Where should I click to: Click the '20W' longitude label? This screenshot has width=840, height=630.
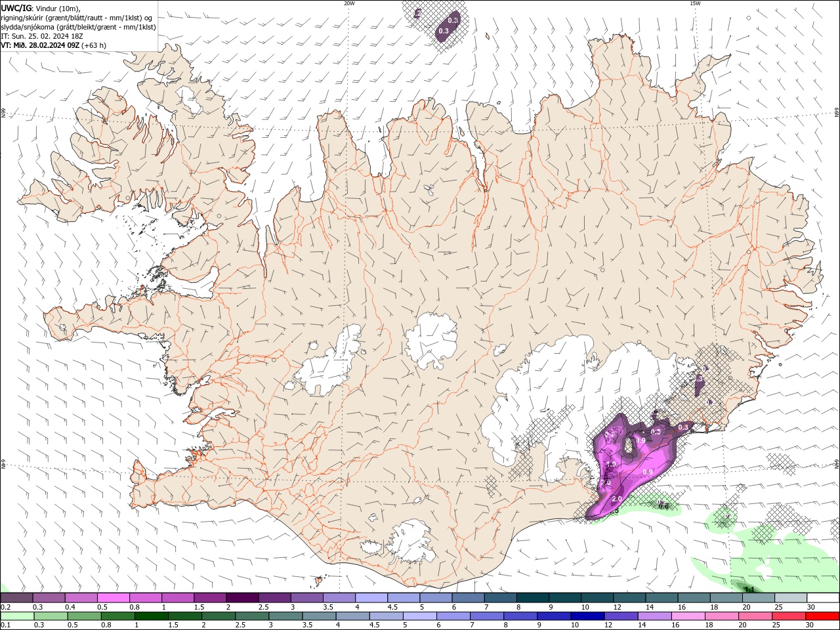[349, 3]
